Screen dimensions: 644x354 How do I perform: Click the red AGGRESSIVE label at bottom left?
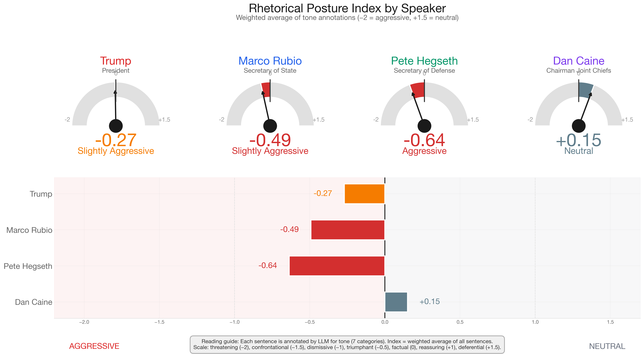pos(94,346)
